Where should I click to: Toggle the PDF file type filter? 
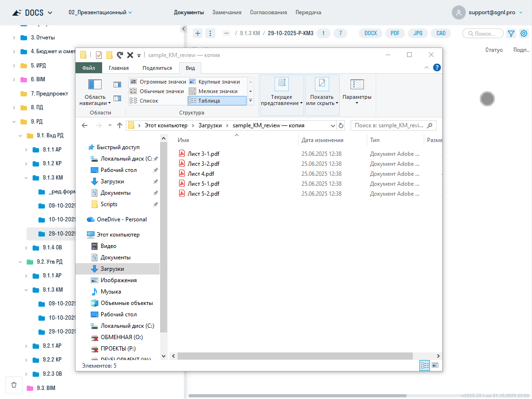(x=394, y=33)
